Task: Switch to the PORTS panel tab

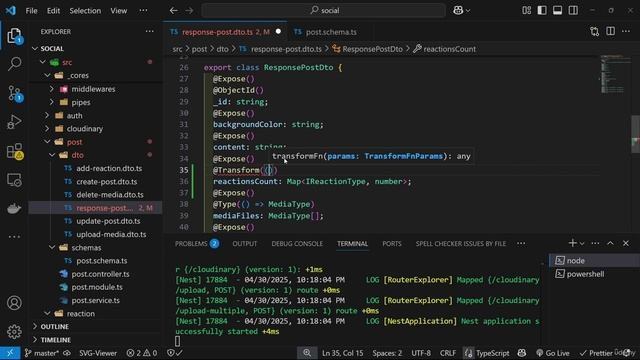Action: coord(392,244)
